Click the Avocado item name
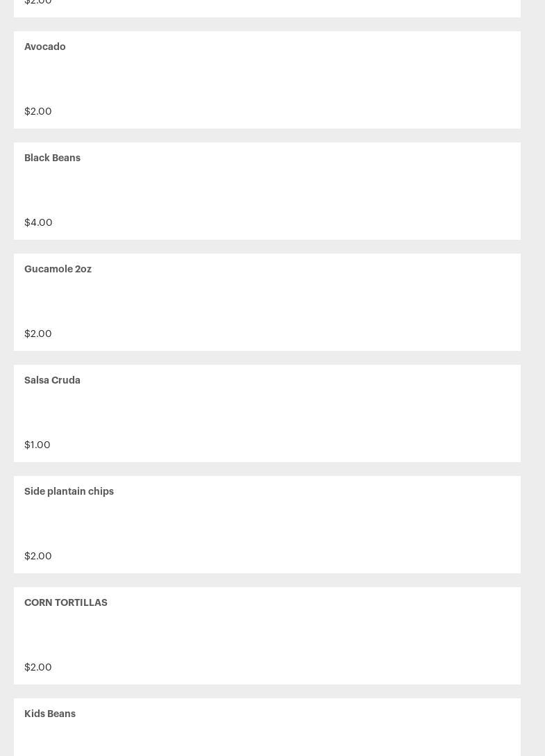 45,47
